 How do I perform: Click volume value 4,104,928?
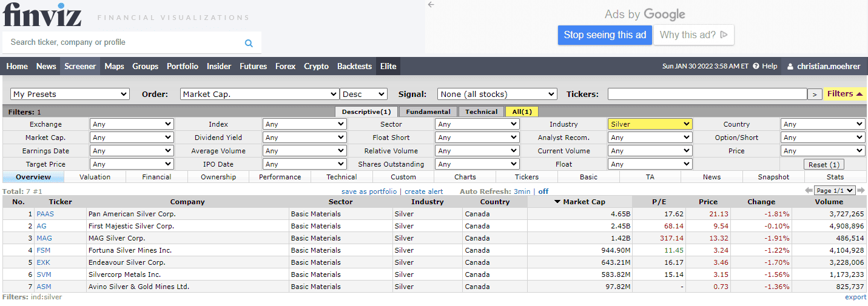[846, 250]
